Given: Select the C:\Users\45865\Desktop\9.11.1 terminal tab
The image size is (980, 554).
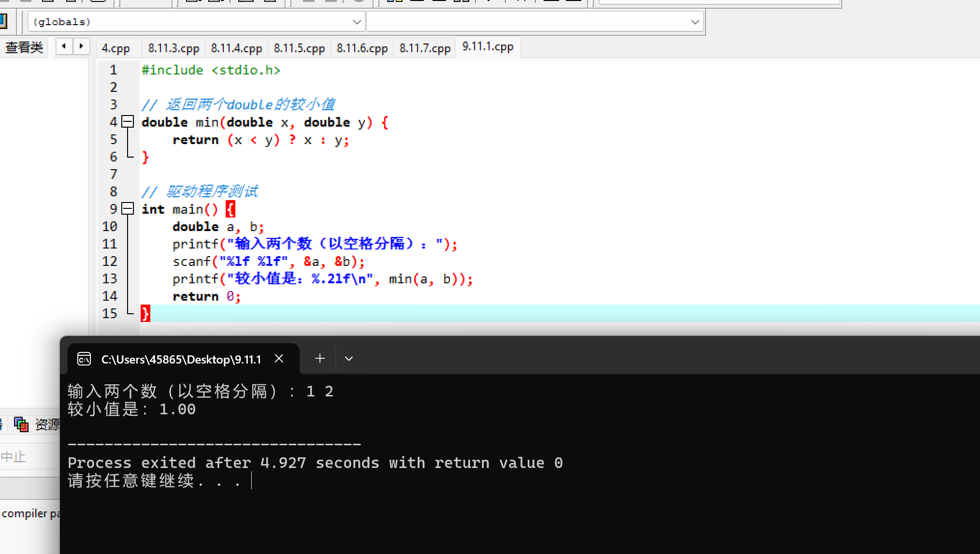Looking at the screenshot, I should click(x=181, y=359).
